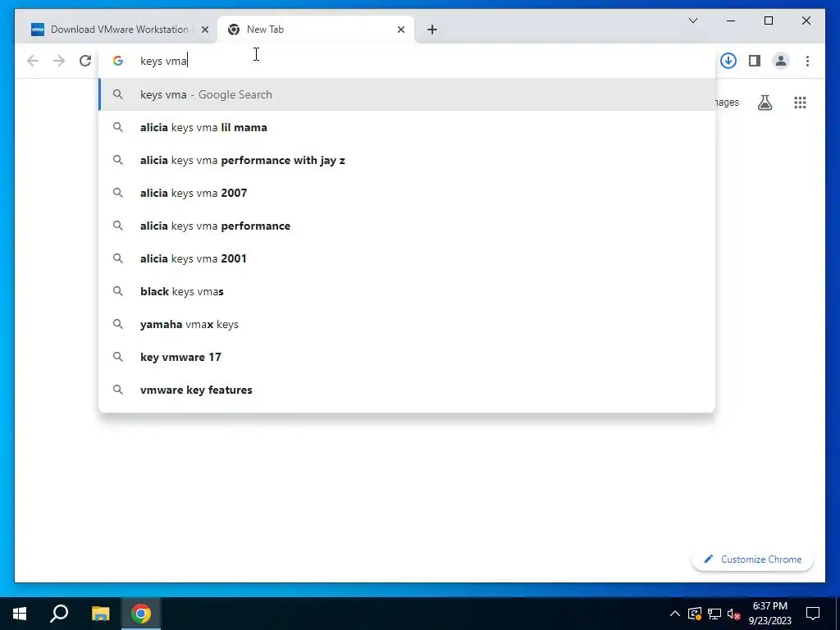Open File Explorer from the taskbar
Screen dimensions: 840x630
pos(100,614)
